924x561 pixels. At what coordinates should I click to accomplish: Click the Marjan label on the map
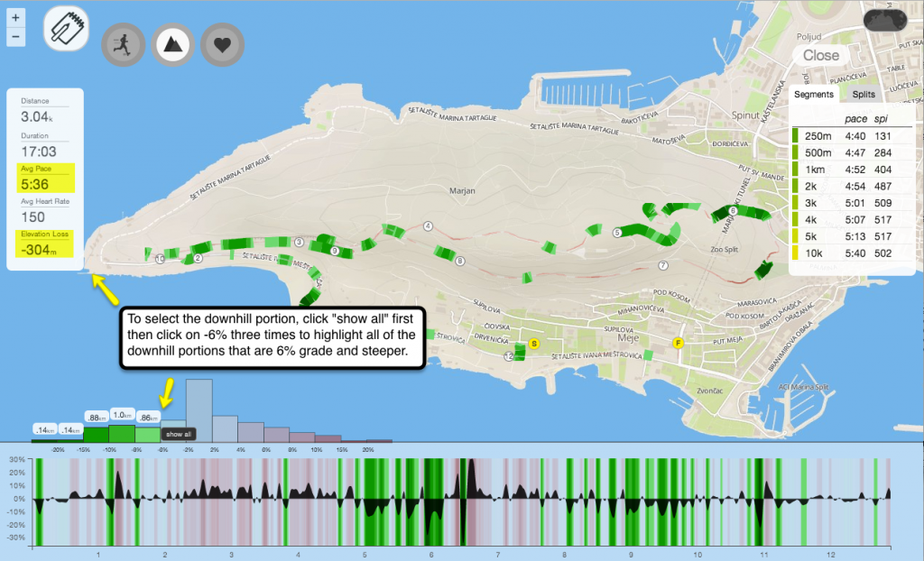coord(462,191)
